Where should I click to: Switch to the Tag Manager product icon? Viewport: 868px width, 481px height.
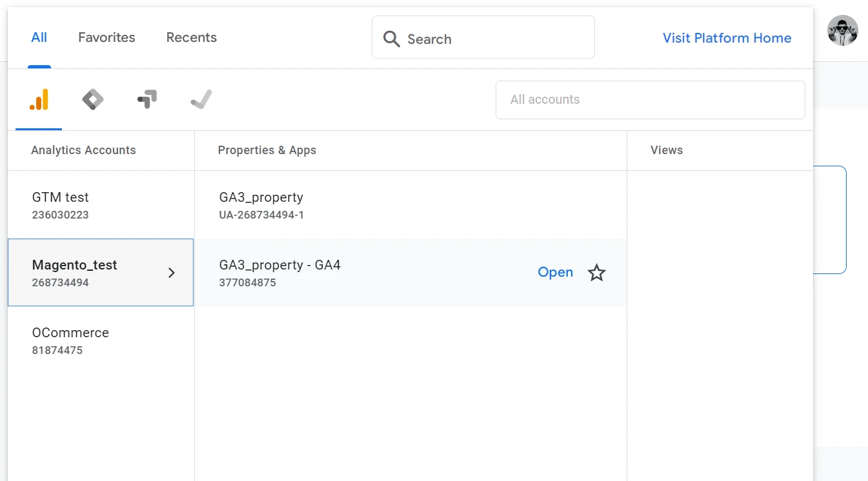[x=93, y=100]
